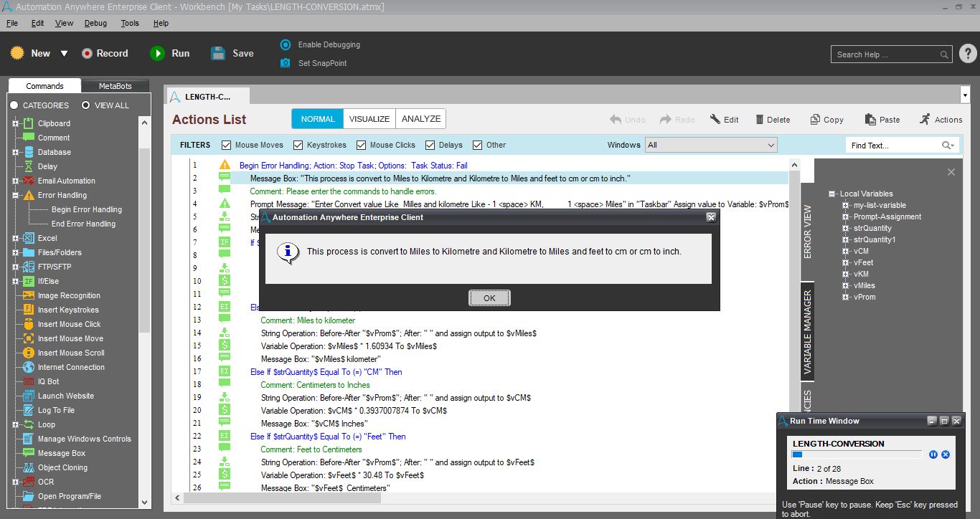Click the Find Text search magnifier icon
Screen dimensions: 980x519
click(x=948, y=146)
